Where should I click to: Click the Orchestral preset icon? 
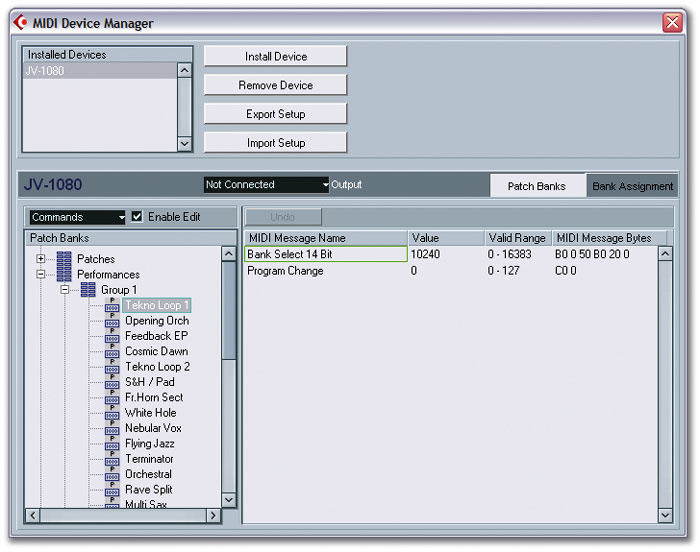(112, 474)
